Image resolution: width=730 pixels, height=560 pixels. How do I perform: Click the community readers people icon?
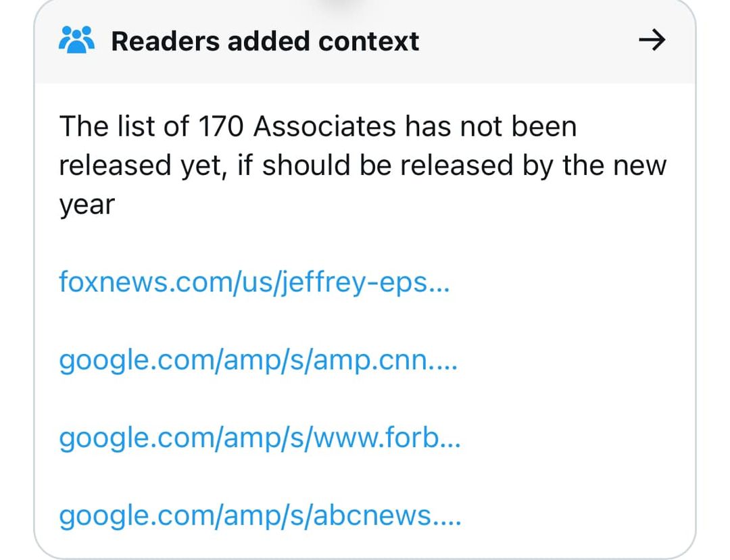point(77,40)
